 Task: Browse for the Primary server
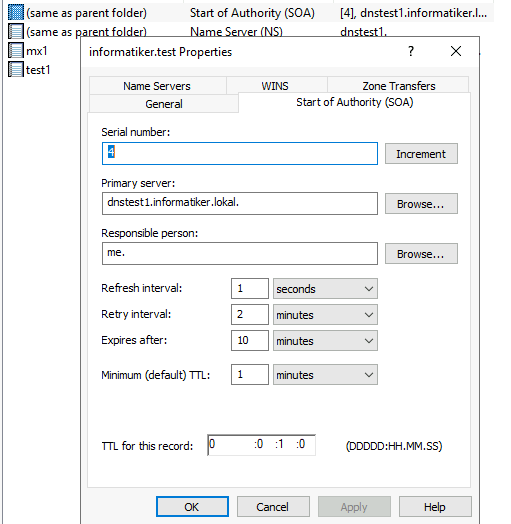pyautogui.click(x=421, y=204)
